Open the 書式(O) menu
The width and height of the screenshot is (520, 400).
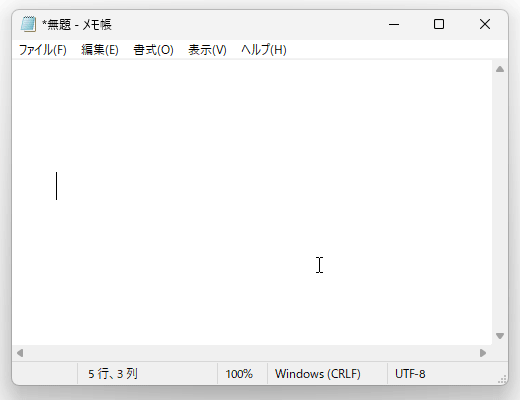[x=153, y=50]
